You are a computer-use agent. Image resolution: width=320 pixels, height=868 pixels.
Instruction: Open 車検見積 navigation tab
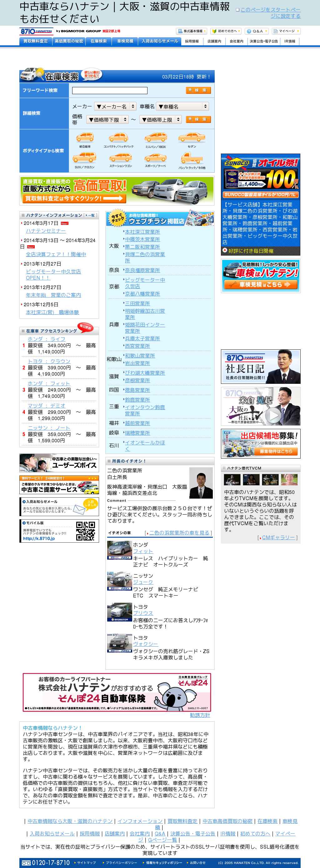125,41
